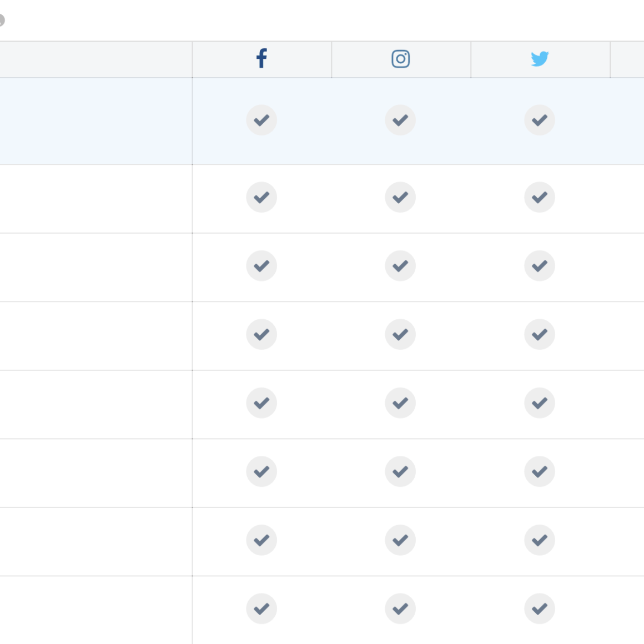Select sixth row Facebook checkmark
Screen dimensions: 644x644
pos(261,471)
